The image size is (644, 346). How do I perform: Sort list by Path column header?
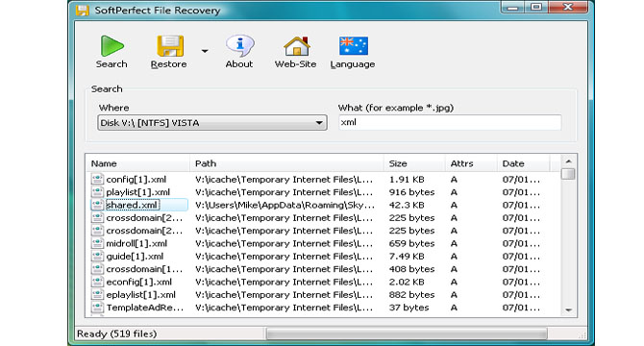(x=206, y=163)
